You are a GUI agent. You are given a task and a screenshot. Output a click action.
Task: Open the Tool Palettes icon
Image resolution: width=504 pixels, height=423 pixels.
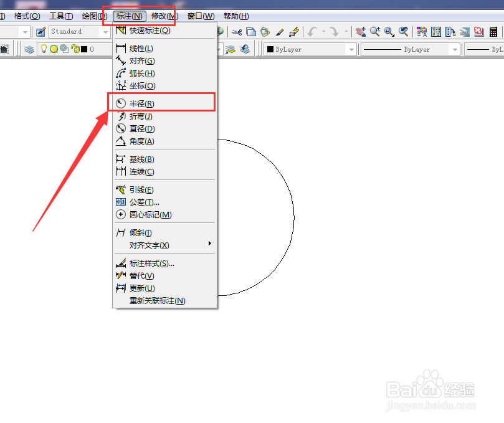click(x=450, y=32)
